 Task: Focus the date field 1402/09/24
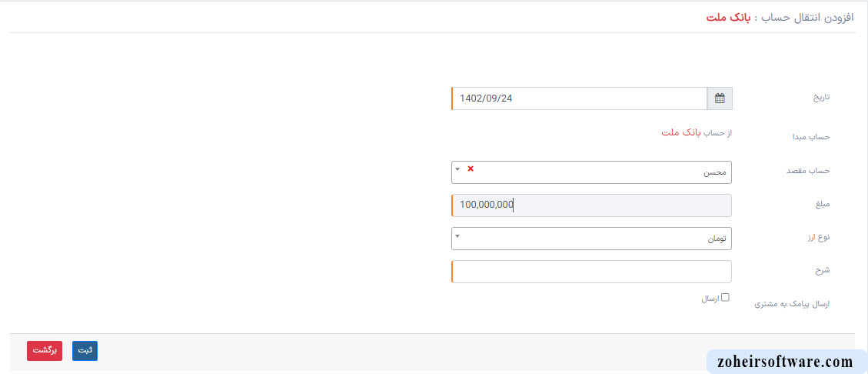[580, 99]
